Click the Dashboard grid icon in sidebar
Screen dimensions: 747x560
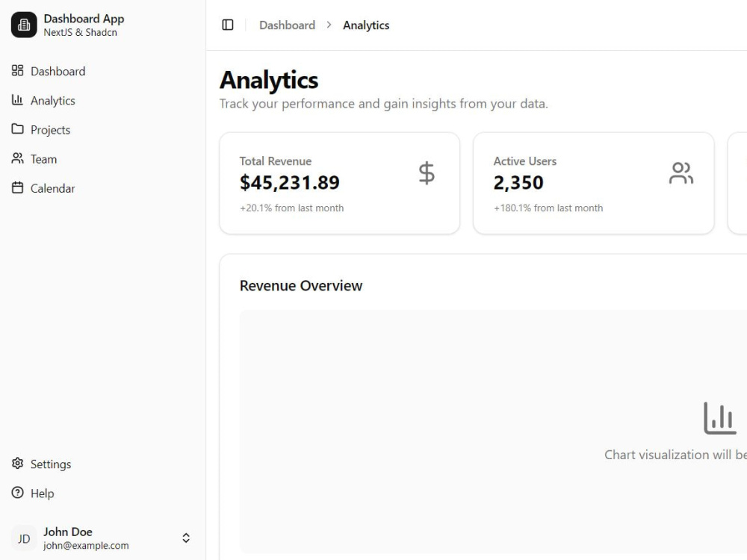point(18,70)
